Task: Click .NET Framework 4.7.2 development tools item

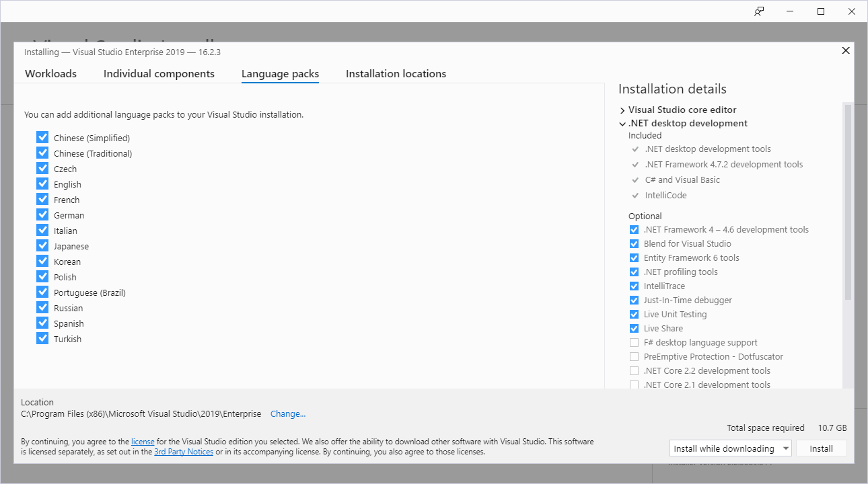Action: tap(724, 165)
